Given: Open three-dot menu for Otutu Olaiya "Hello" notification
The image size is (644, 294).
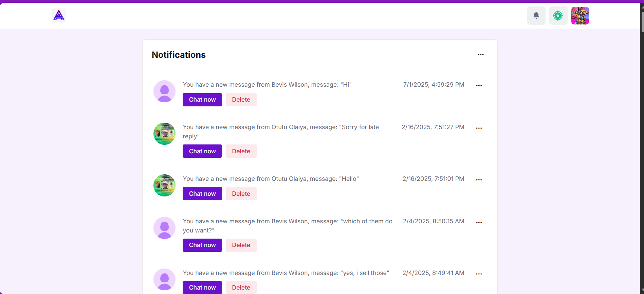Looking at the screenshot, I should click(x=479, y=180).
